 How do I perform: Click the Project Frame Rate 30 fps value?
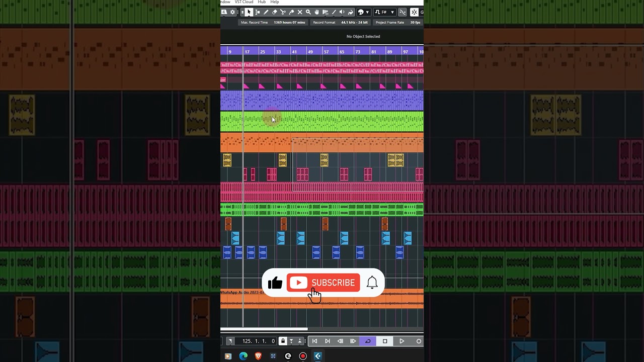(x=415, y=23)
